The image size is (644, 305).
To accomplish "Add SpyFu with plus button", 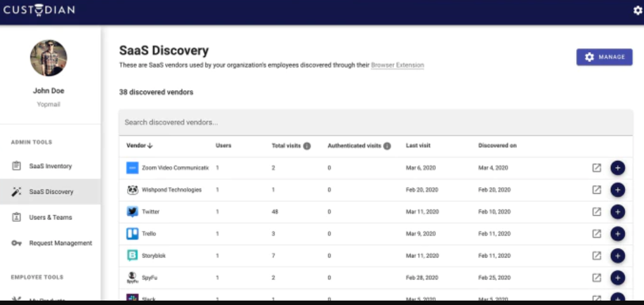I will (x=618, y=278).
